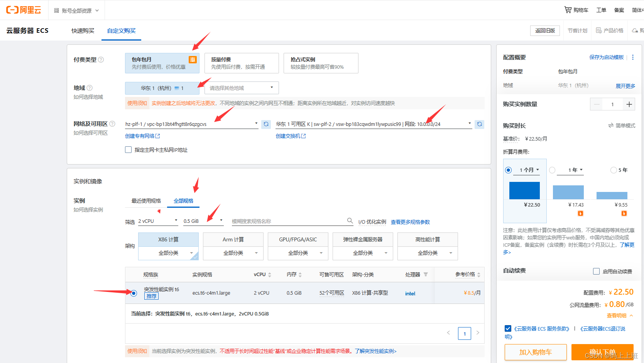Open the 2 vCPU filter dropdown
Image resolution: width=644 pixels, height=363 pixels.
coord(158,221)
